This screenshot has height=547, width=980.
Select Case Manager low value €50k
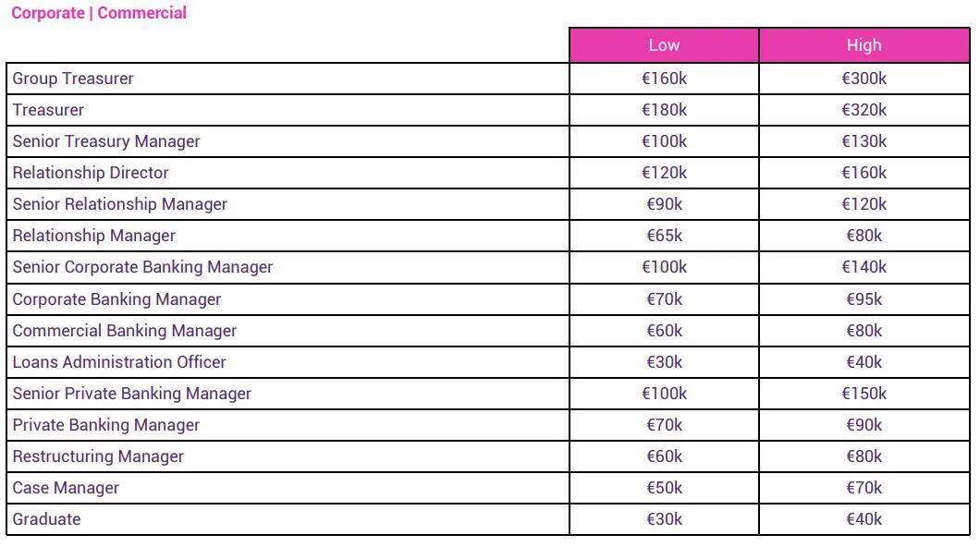click(x=664, y=488)
